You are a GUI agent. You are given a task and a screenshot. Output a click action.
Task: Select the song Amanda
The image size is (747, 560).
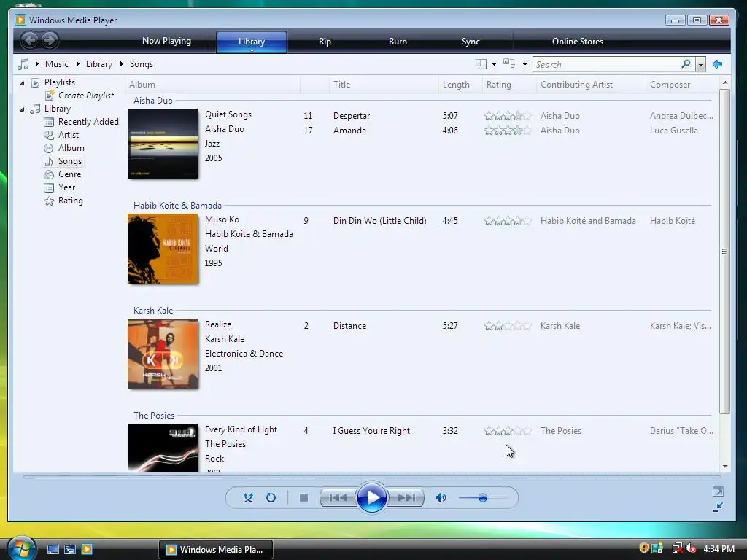(x=349, y=131)
